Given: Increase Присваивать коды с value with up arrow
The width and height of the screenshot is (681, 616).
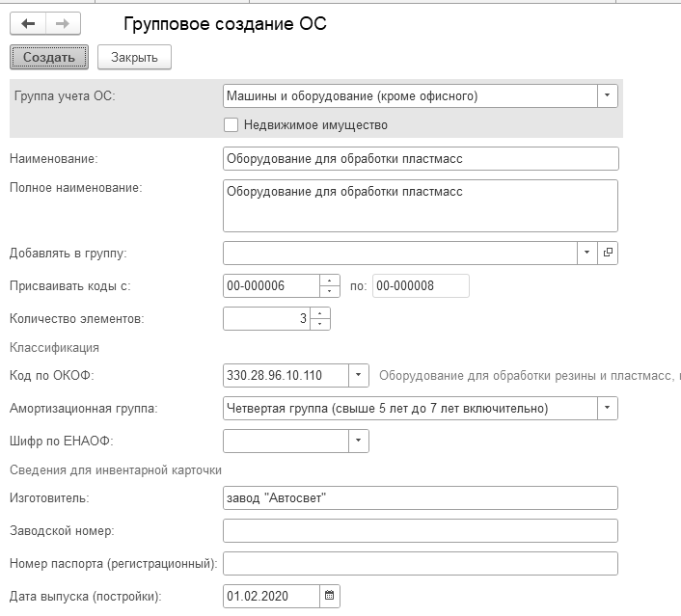Looking at the screenshot, I should click(330, 281).
